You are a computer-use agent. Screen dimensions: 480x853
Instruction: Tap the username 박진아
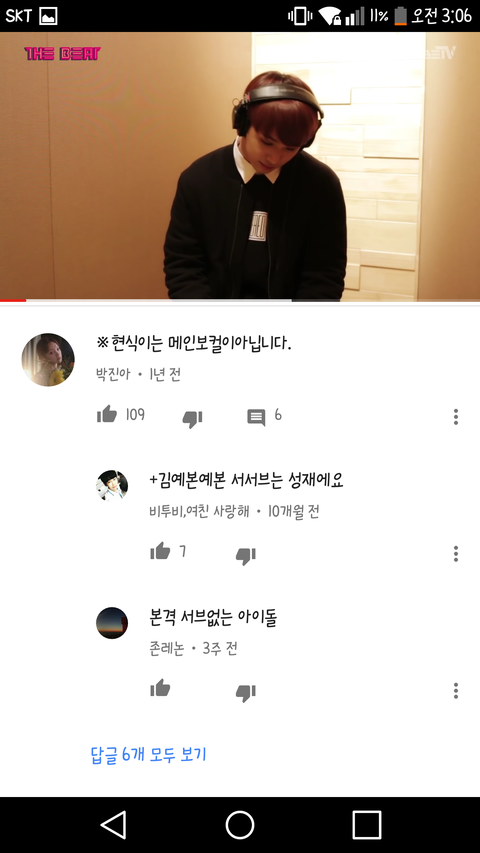click(113, 374)
